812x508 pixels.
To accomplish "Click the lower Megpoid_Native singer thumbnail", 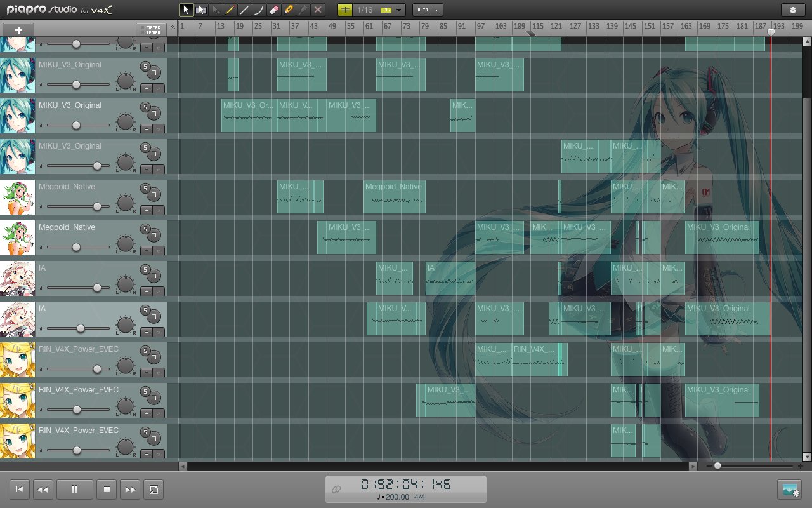I will click(17, 237).
